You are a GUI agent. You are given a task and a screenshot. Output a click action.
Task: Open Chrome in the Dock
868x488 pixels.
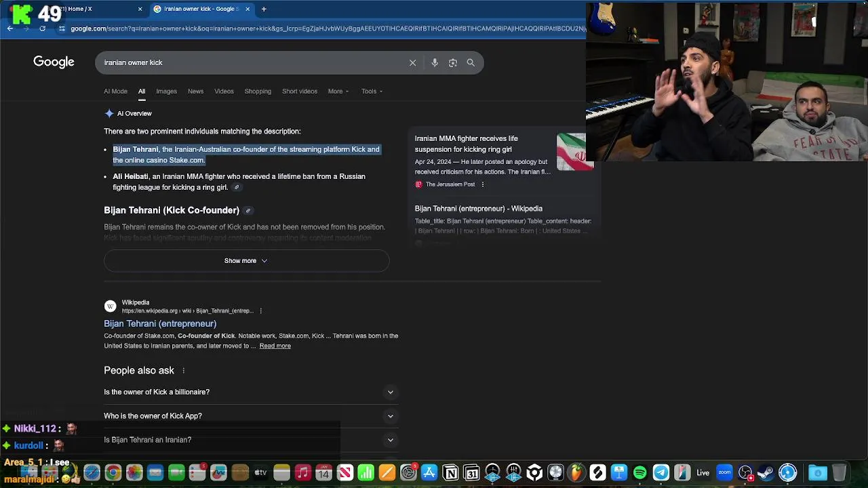113,472
